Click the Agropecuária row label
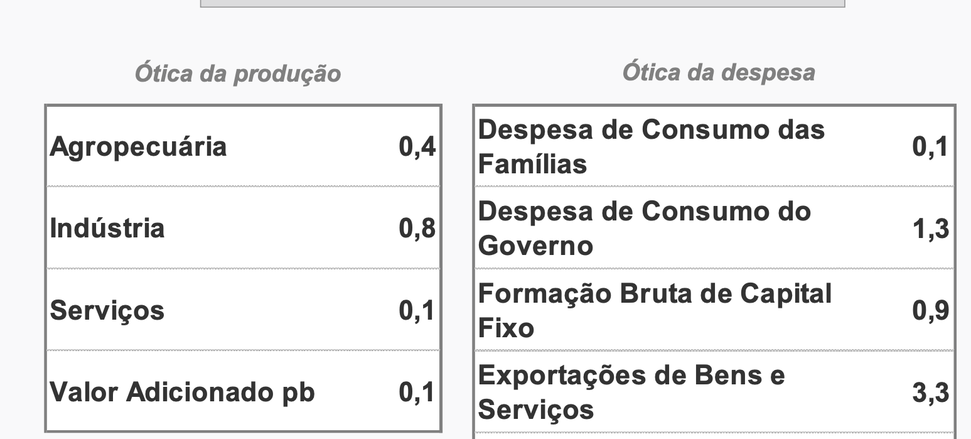This screenshot has height=439, width=971. click(138, 147)
